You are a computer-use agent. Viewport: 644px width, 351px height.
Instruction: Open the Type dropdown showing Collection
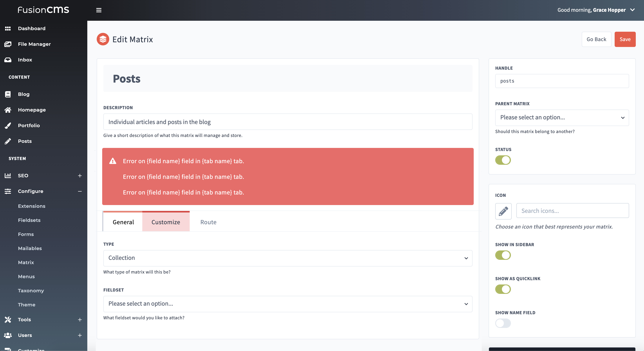point(288,258)
